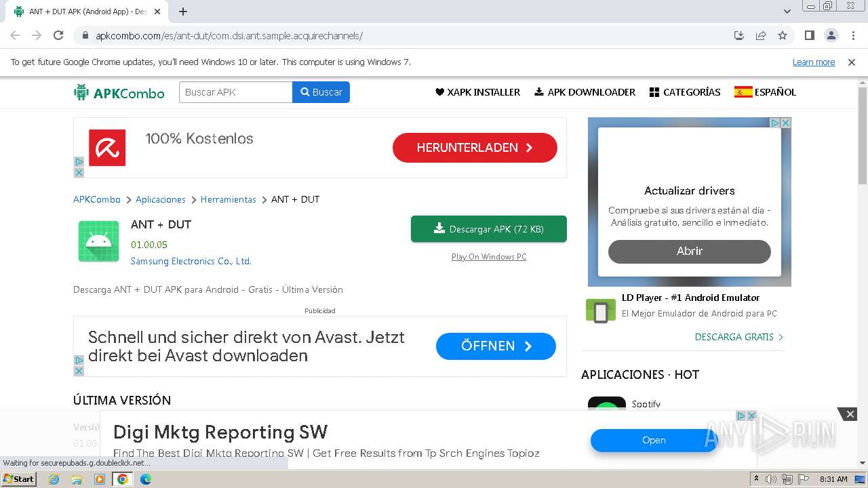Click the APKCombo logo
This screenshot has height=488, width=868.
pos(119,93)
